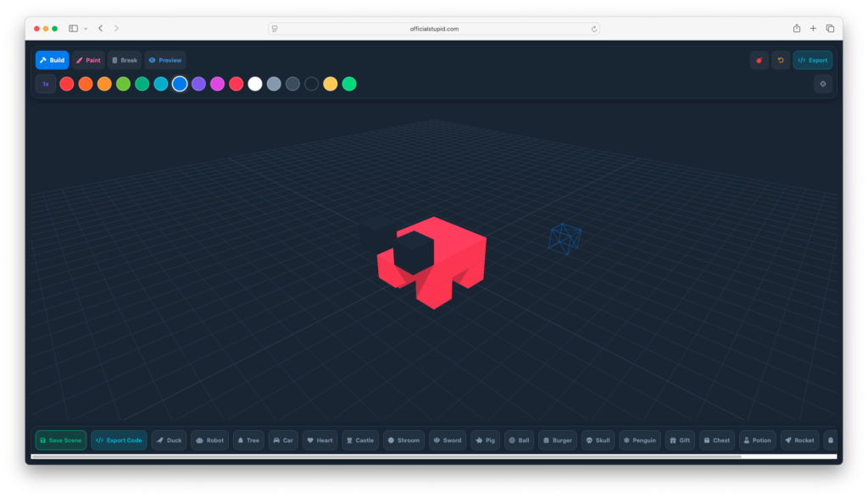Screen dimensions: 868x498
Task: Load the Duck preset model
Action: click(169, 440)
